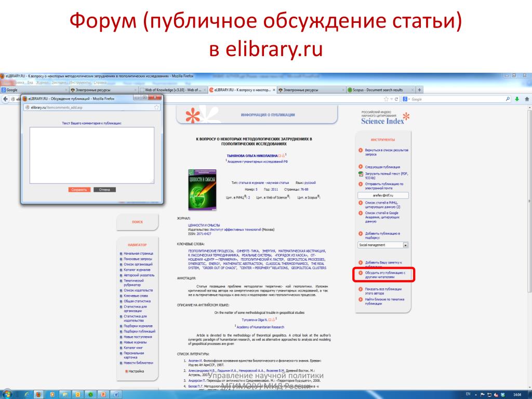Bookmark the popup page with star icon
The width and height of the screenshot is (532, 399).
(x=156, y=107)
